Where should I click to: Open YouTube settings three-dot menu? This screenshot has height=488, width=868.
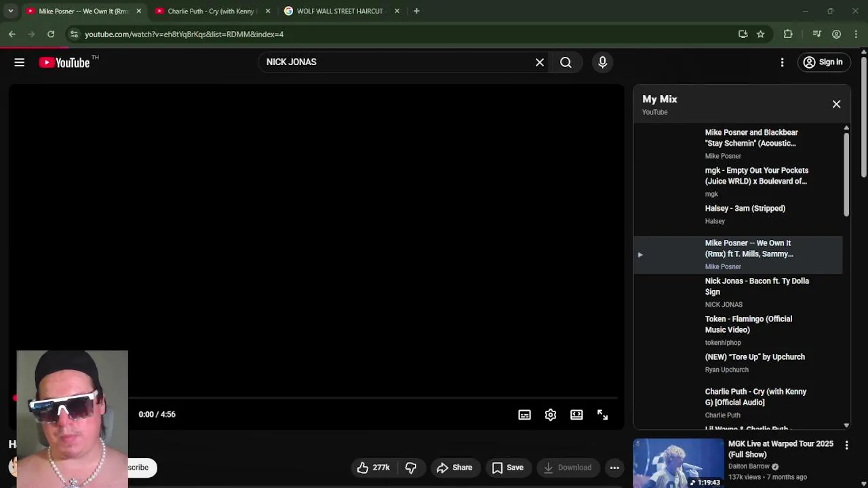pos(782,62)
